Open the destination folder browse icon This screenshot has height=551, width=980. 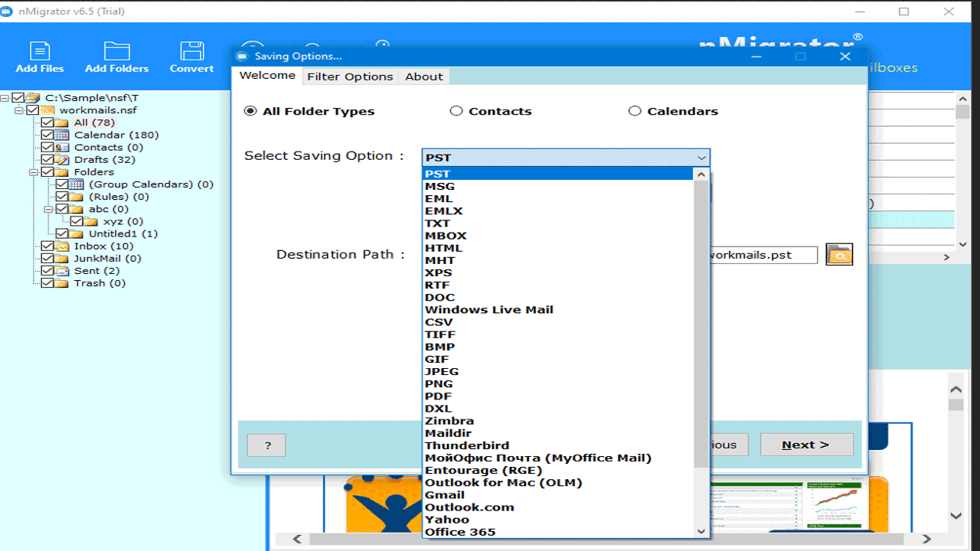click(839, 255)
